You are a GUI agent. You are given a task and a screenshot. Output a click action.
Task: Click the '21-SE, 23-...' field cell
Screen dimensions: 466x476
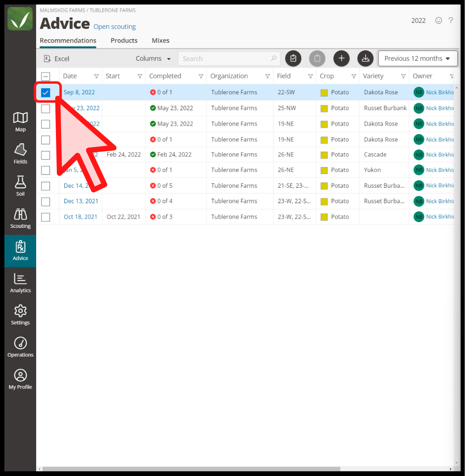pos(293,186)
